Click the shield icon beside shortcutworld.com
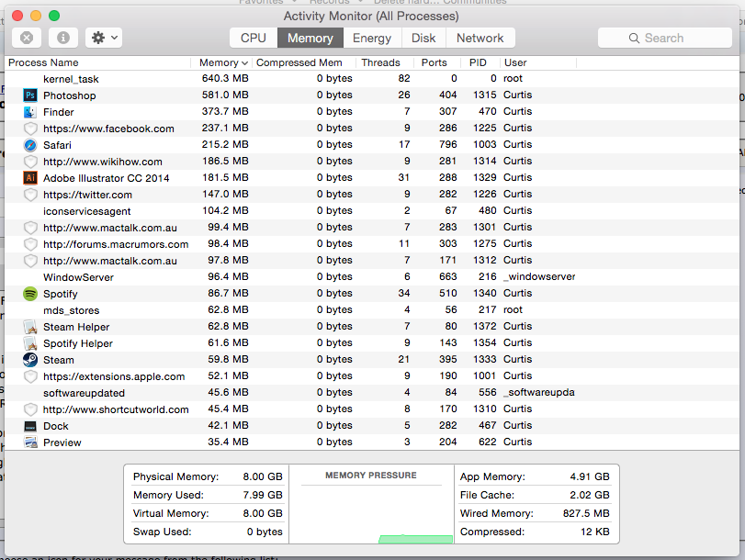 30,409
